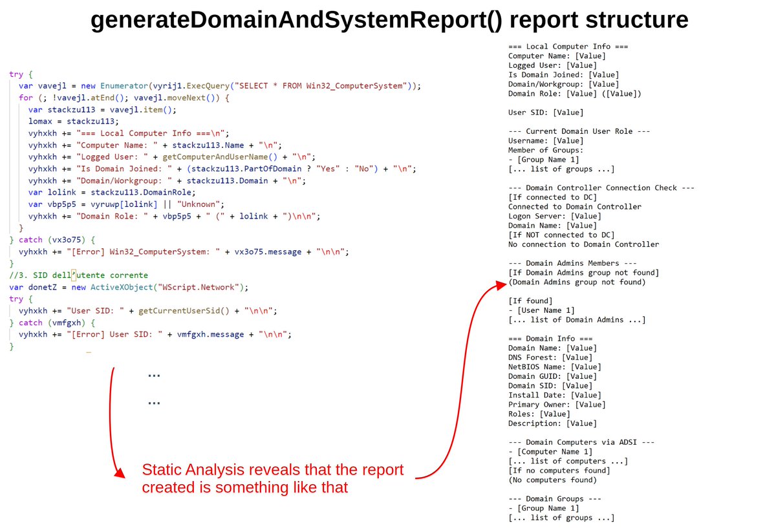Click the report line "Logon Server: [Value]"

554,216
